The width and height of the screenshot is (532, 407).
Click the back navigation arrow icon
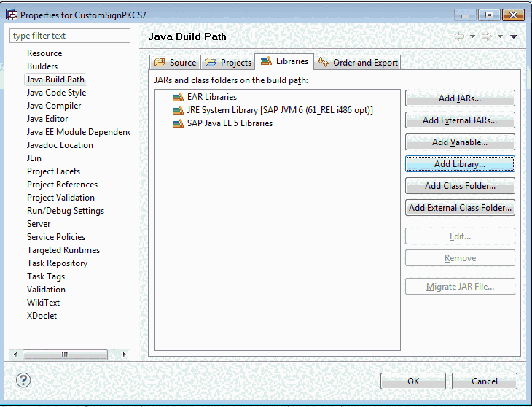[459, 36]
